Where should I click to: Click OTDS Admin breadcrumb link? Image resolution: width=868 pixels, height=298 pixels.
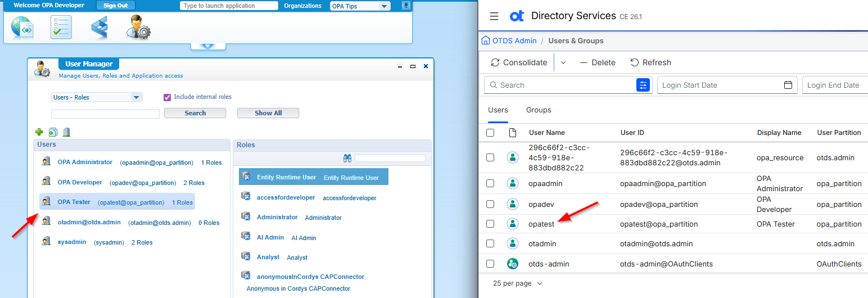point(509,41)
